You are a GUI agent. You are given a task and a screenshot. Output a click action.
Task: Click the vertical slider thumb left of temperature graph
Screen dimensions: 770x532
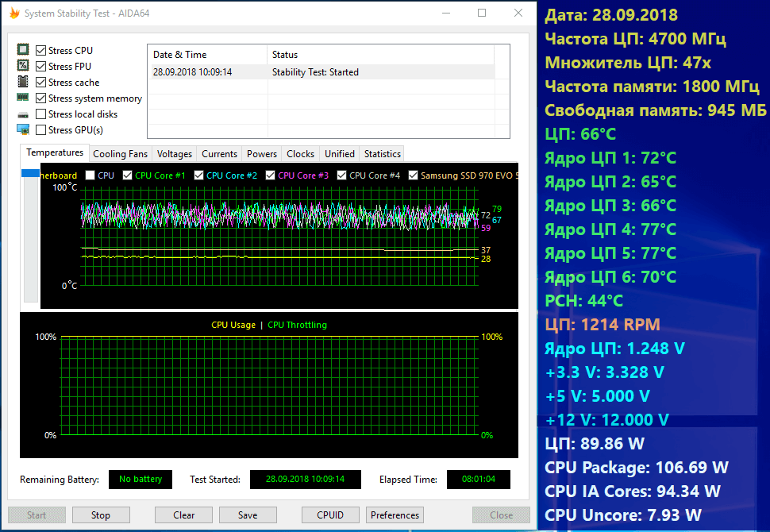pyautogui.click(x=30, y=173)
